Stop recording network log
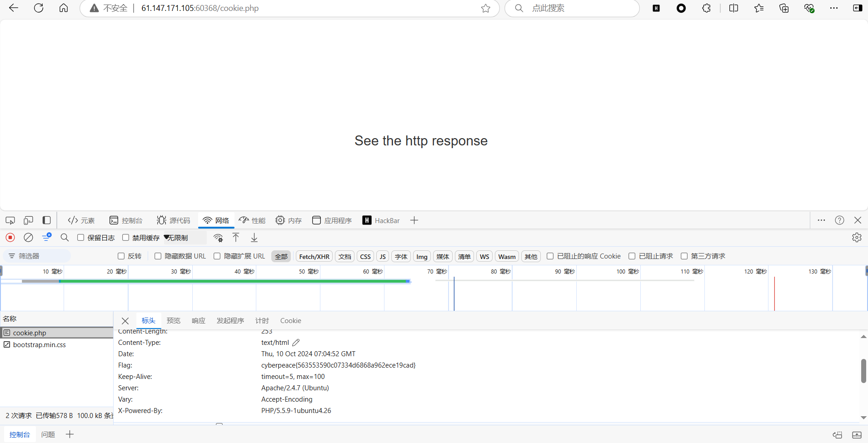 [10, 238]
